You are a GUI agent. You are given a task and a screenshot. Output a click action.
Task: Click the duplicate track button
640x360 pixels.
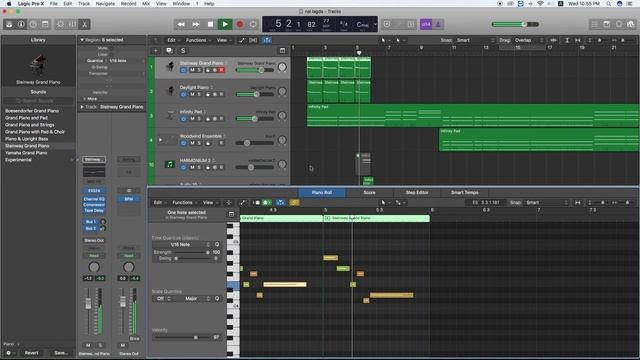pos(169,51)
